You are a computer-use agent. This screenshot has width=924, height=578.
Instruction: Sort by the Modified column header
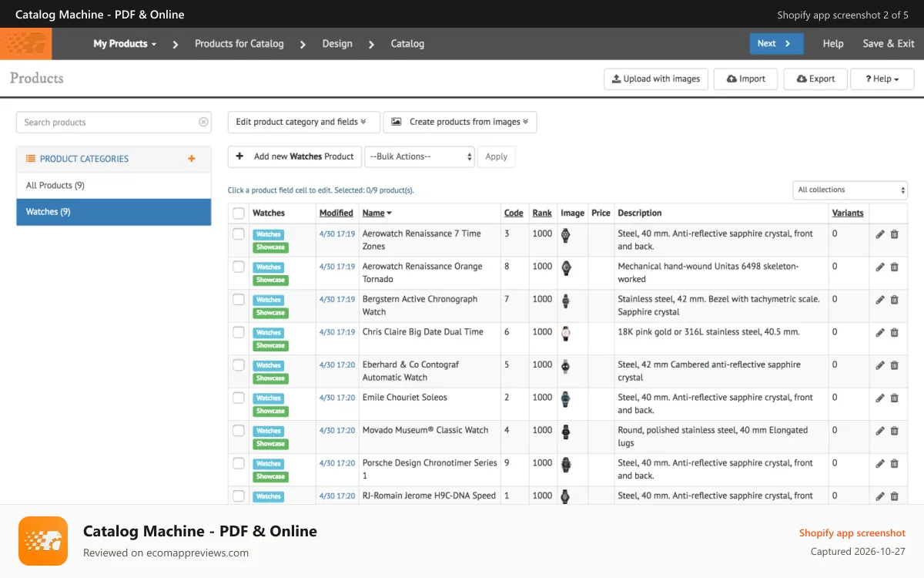pyautogui.click(x=336, y=213)
